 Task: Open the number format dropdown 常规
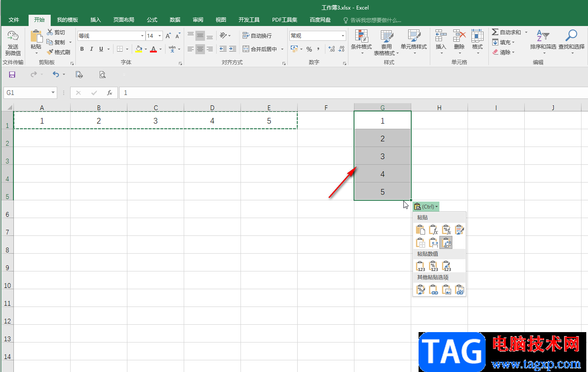tap(343, 36)
